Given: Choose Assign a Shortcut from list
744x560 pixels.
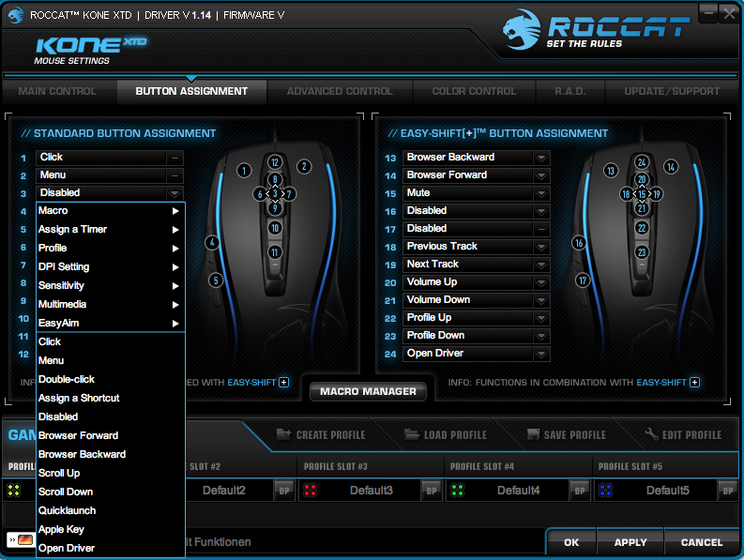Looking at the screenshot, I should click(111, 398).
